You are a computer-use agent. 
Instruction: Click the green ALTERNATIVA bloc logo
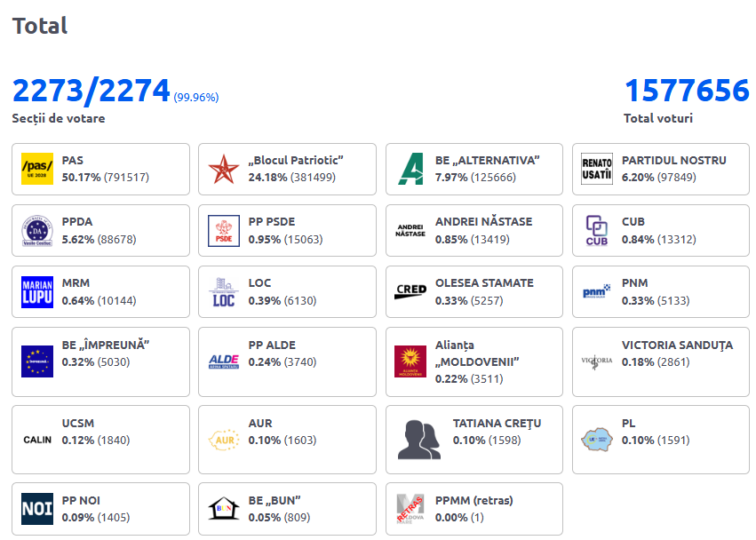point(410,169)
